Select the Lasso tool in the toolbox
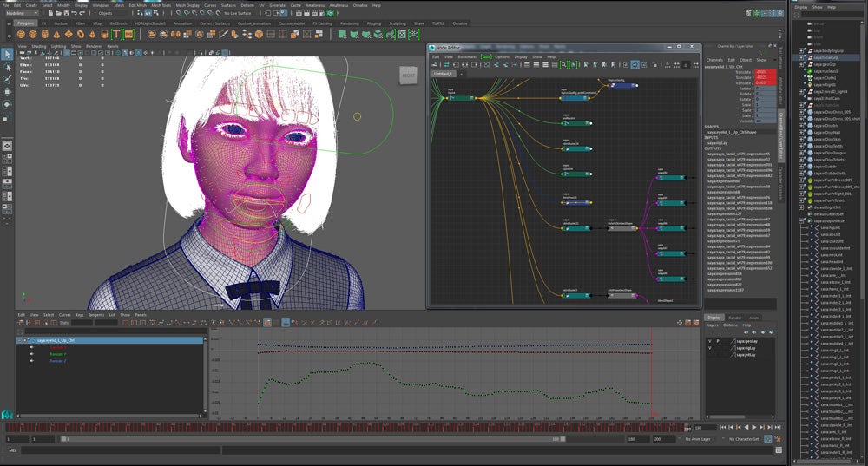Screen dimensions: 868x466 (7, 66)
